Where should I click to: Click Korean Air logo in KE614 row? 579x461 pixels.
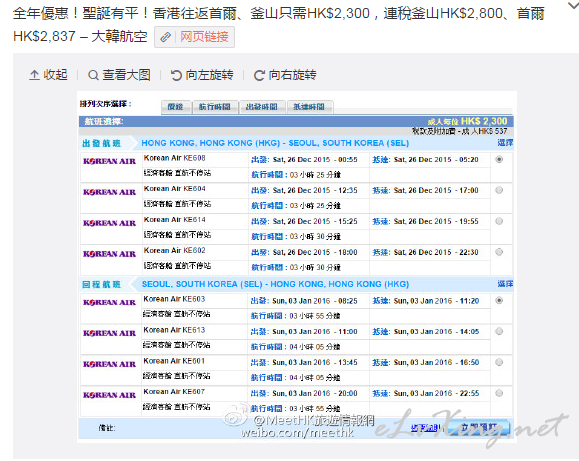tap(110, 223)
